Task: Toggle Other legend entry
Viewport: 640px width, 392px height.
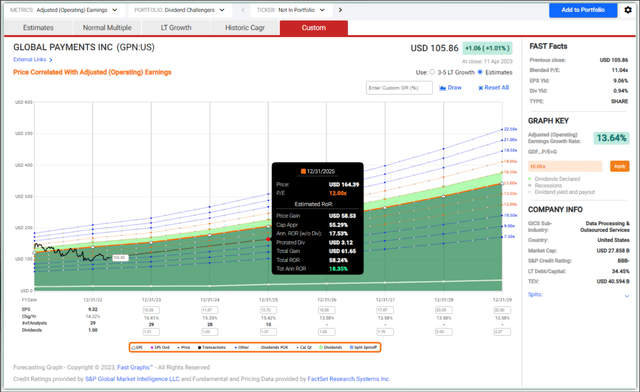Action: pyautogui.click(x=242, y=347)
